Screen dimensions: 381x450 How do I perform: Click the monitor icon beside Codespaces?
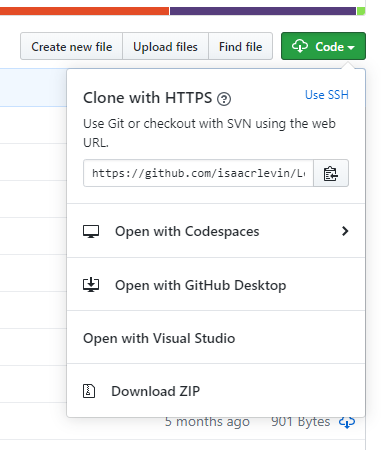click(91, 231)
